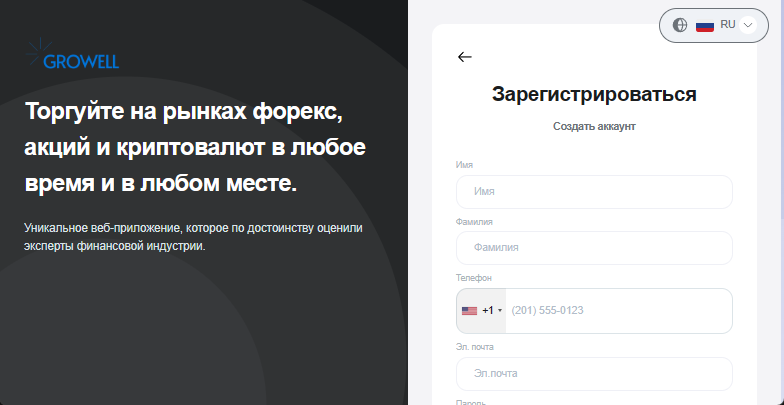Click the paragraph Уникальное веб-приложение
This screenshot has height=405, width=784.
tap(194, 237)
